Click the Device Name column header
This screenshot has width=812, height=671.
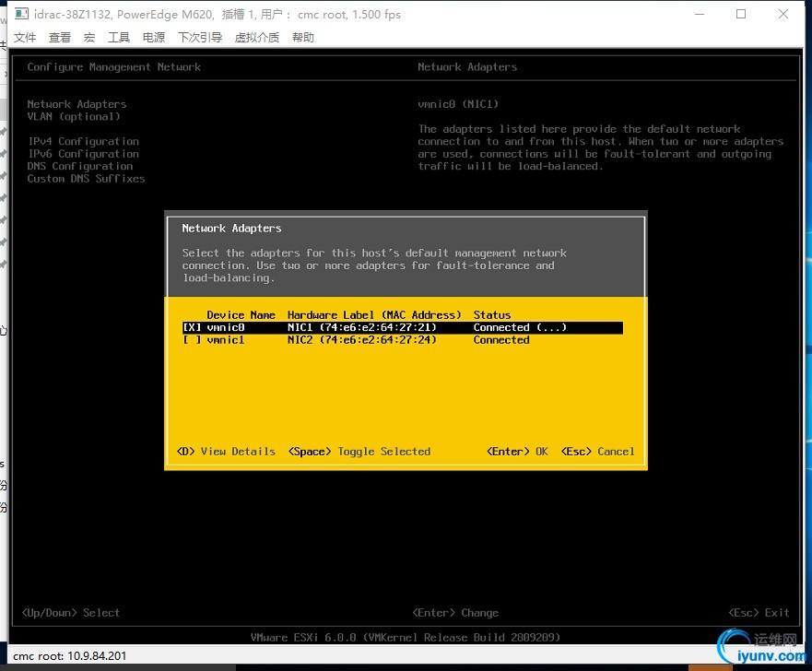[241, 315]
